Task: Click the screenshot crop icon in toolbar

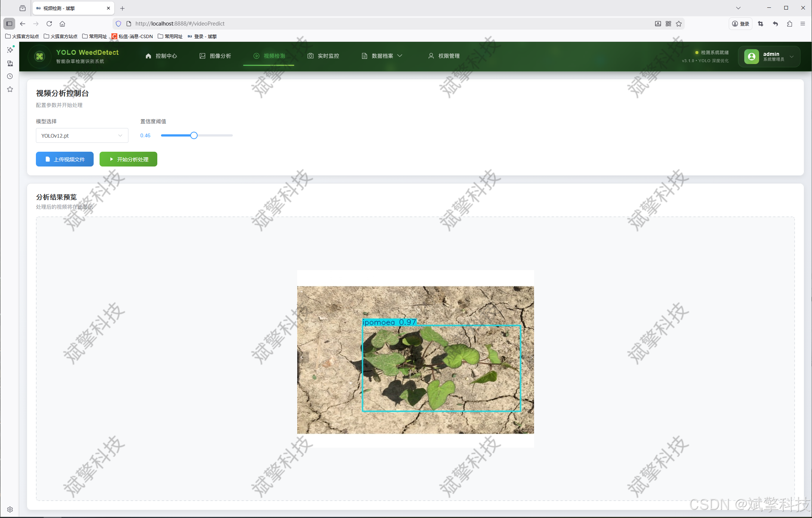Action: (761, 24)
